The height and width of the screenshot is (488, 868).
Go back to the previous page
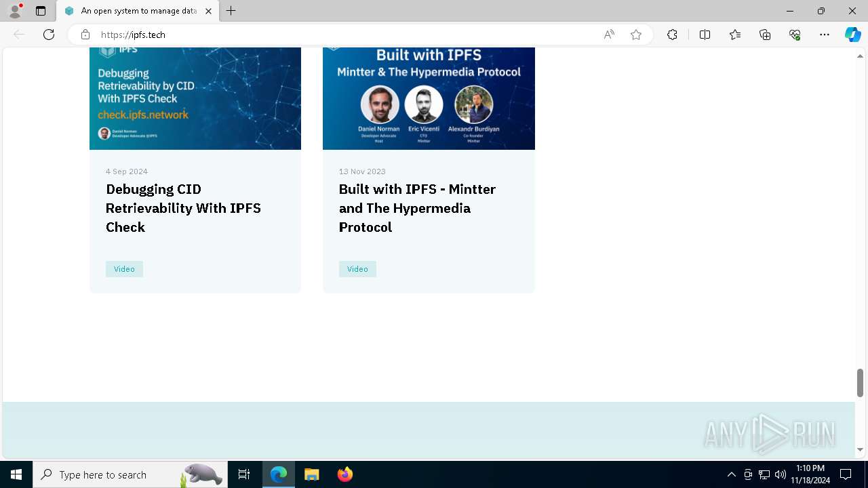click(19, 35)
